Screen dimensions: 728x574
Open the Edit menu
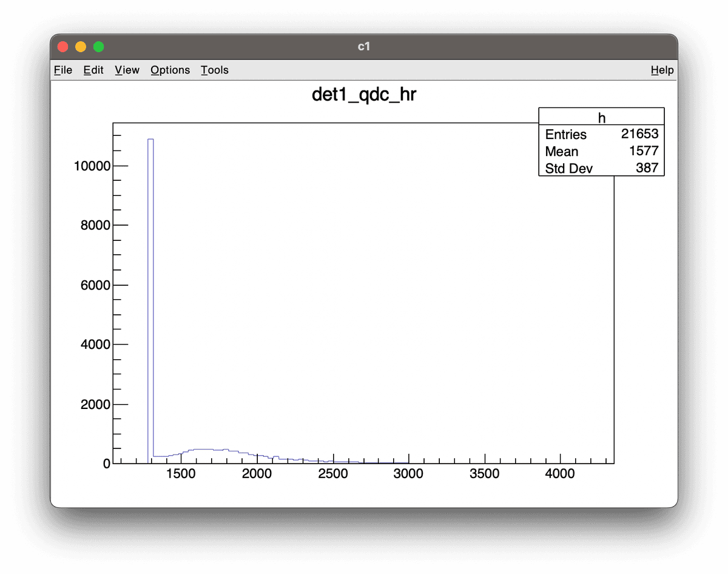coord(93,70)
